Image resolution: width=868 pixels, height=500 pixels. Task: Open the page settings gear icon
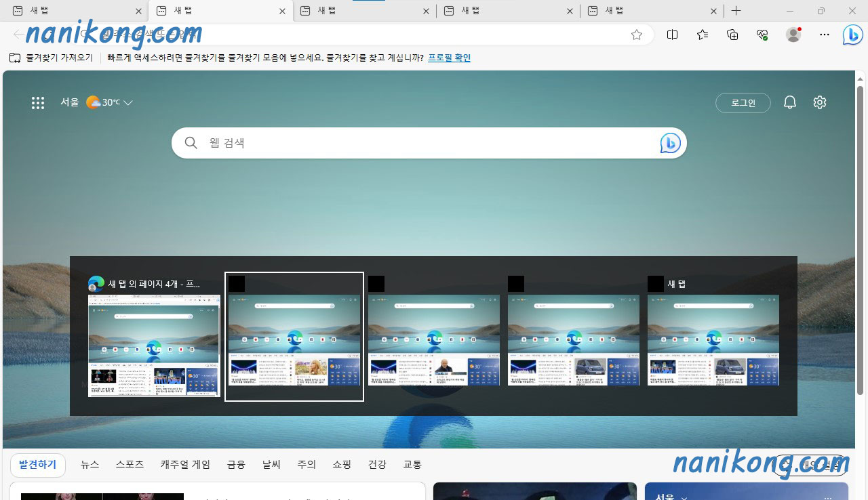click(x=819, y=102)
